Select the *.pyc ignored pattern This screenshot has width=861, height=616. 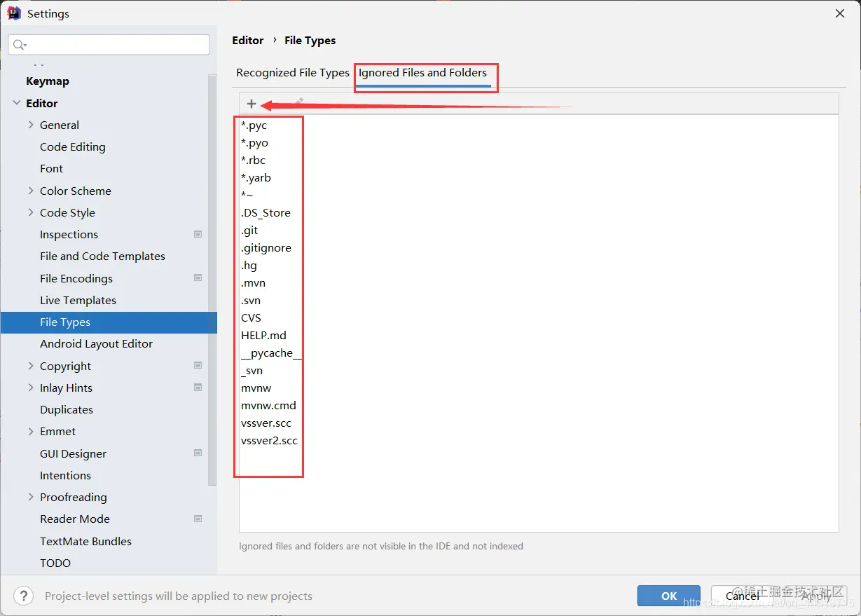(254, 125)
